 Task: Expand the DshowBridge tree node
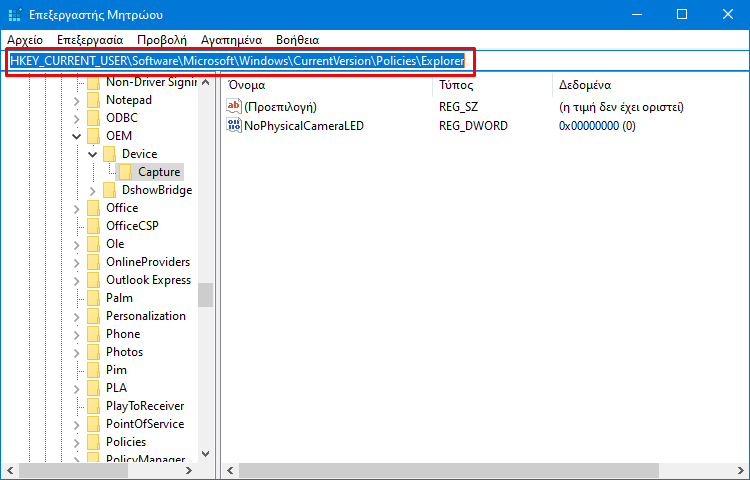(93, 191)
